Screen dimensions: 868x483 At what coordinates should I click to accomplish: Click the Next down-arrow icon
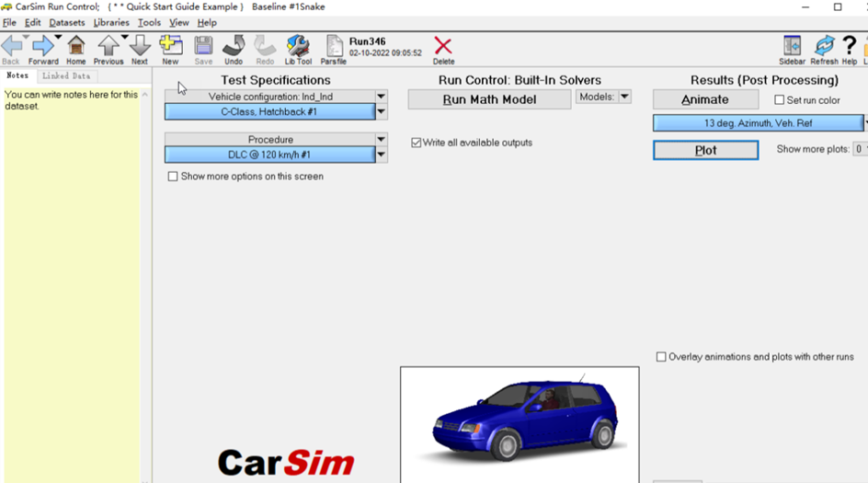139,46
